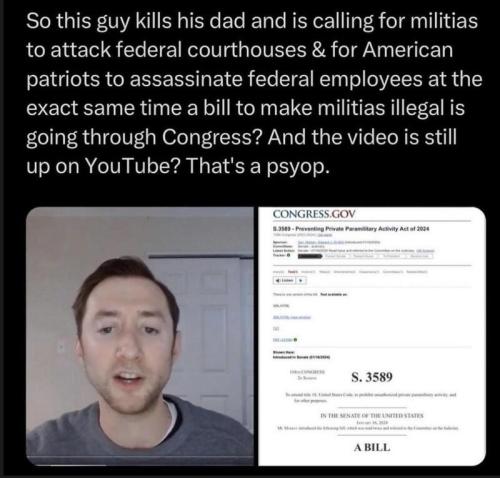Click the play arrow beside Listen
Screen dimensions: 500x478
point(301,280)
